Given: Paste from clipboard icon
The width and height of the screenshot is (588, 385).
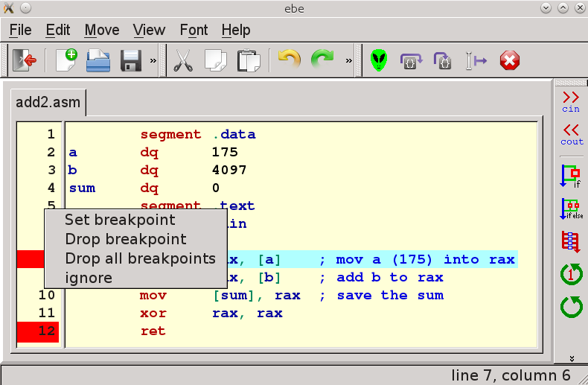Looking at the screenshot, I should [249, 60].
